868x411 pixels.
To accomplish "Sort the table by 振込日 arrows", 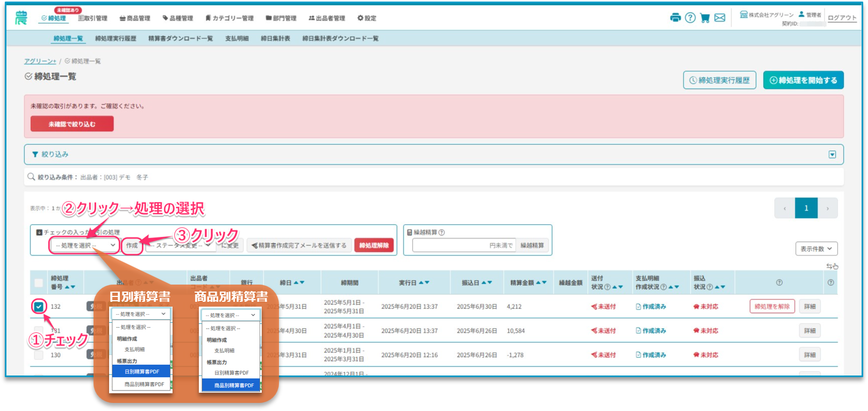I will (486, 282).
